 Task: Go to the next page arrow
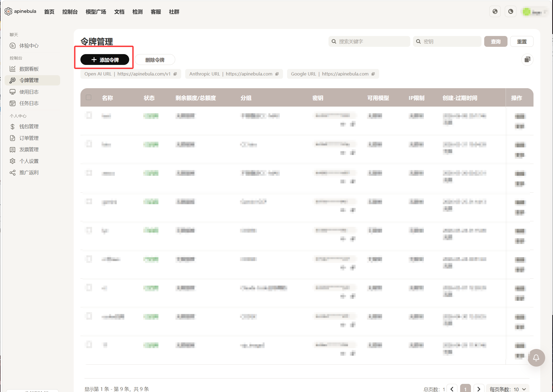479,389
